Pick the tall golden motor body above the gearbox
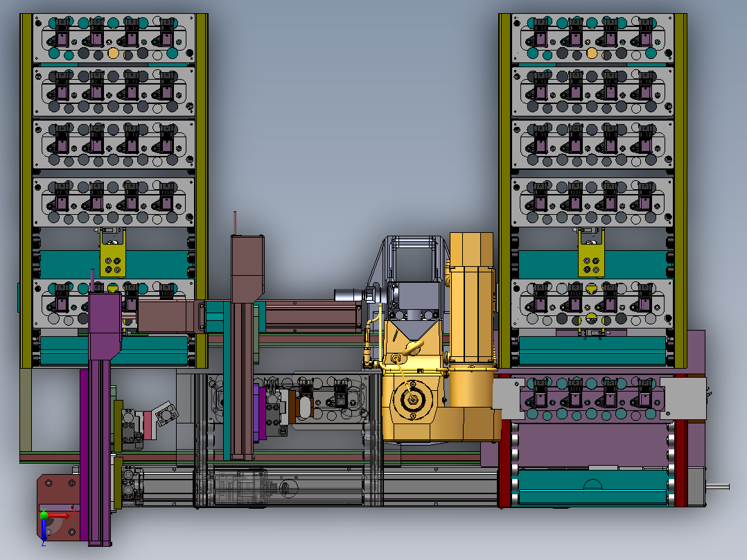Viewport: 747px width, 560px height. (471, 297)
